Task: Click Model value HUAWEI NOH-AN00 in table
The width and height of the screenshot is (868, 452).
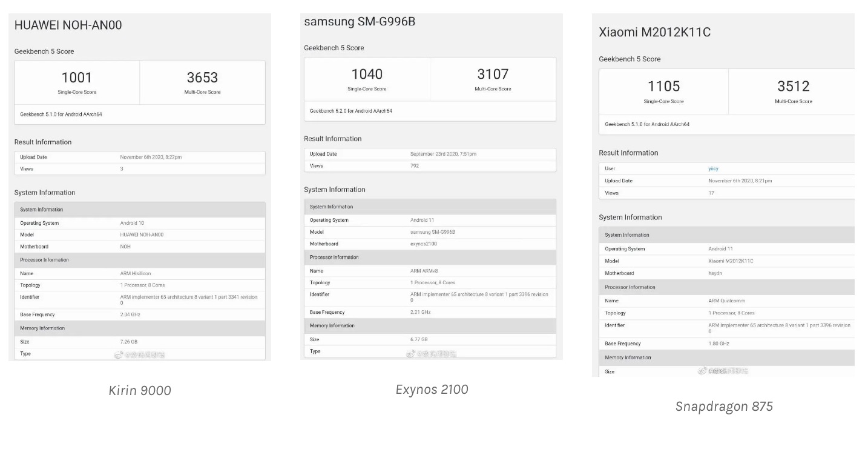Action: [x=142, y=234]
